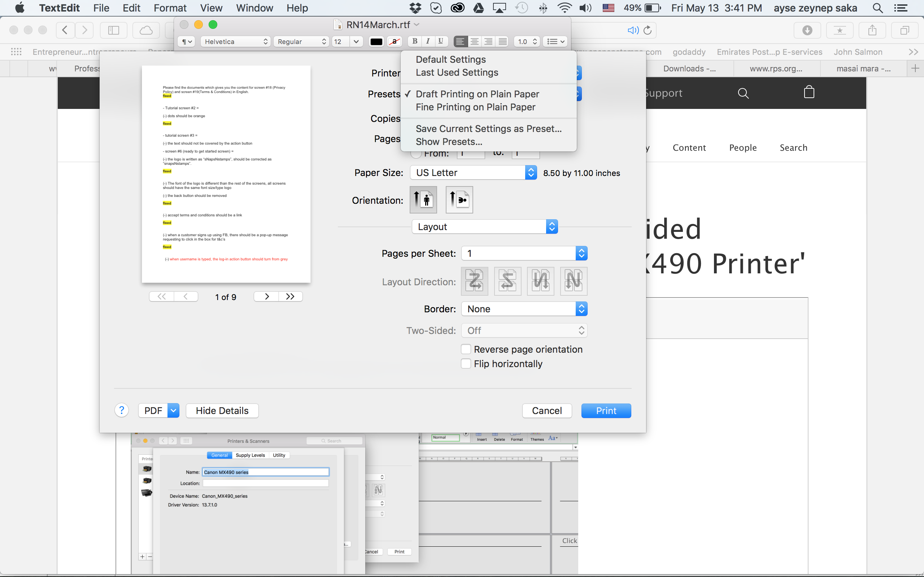Click the Hide Details button
924x577 pixels.
click(222, 411)
